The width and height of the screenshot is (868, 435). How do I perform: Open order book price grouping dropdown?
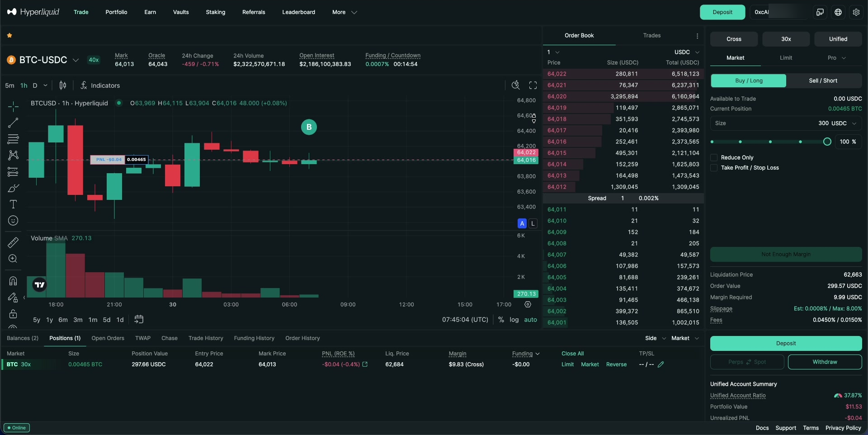click(x=553, y=52)
